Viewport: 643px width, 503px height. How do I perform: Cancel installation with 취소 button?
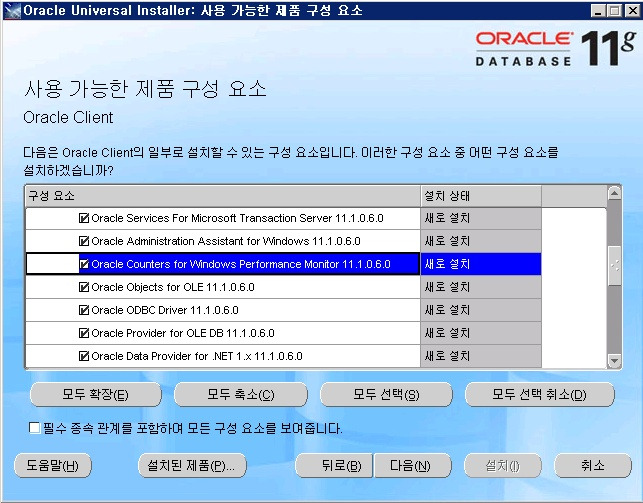pyautogui.click(x=593, y=465)
